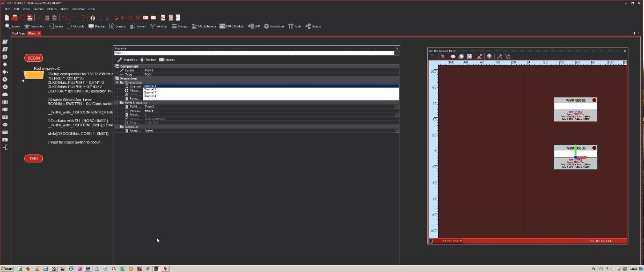Open the Comms component group
The image size is (644, 272).
(138, 26)
